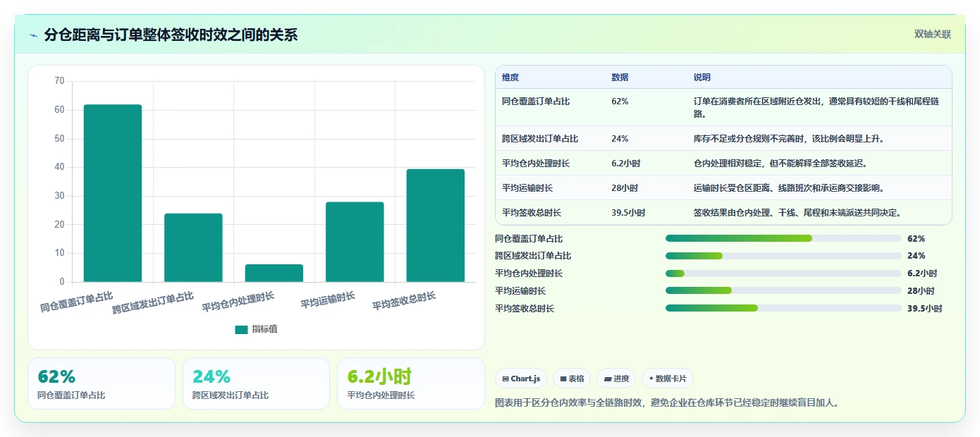Click the 平均签收总时长 cell in the table
Image resolution: width=980 pixels, height=437 pixels.
point(532,213)
